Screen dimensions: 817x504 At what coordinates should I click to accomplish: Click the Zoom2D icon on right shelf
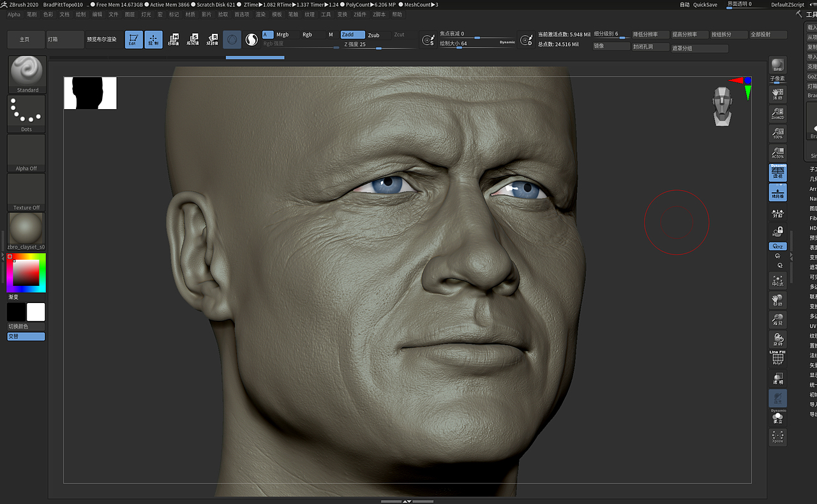pos(777,112)
